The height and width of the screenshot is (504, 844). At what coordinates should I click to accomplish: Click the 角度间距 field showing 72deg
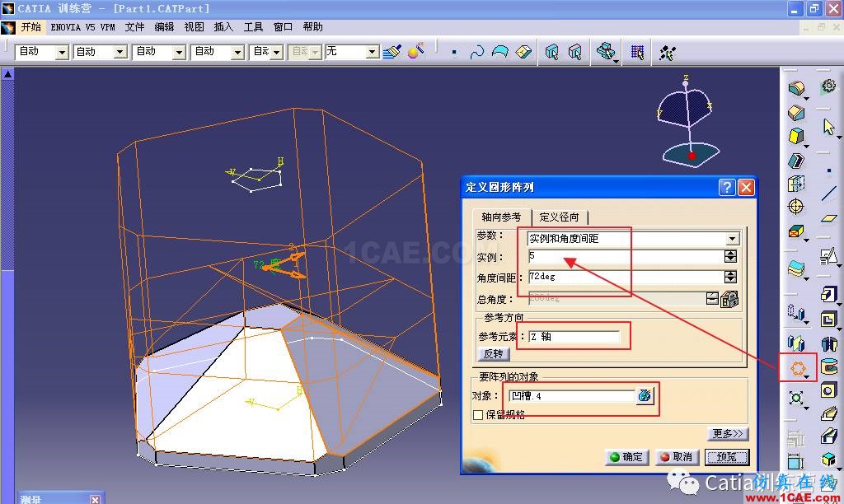coord(626,277)
